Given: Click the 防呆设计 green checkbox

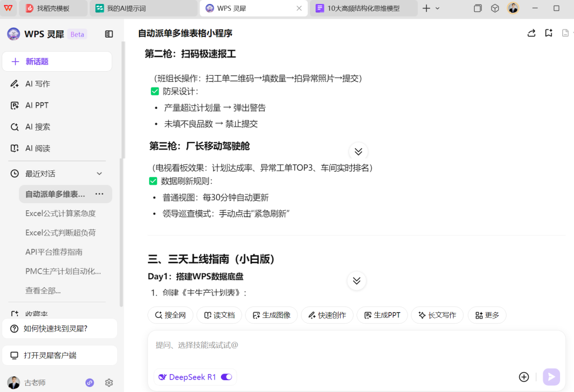Looking at the screenshot, I should [155, 91].
